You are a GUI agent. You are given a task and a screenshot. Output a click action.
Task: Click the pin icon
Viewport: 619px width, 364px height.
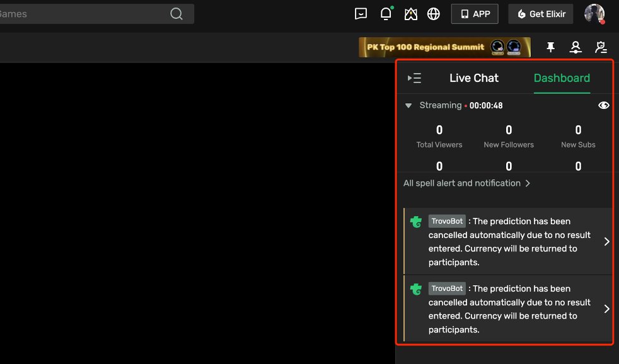tap(551, 47)
